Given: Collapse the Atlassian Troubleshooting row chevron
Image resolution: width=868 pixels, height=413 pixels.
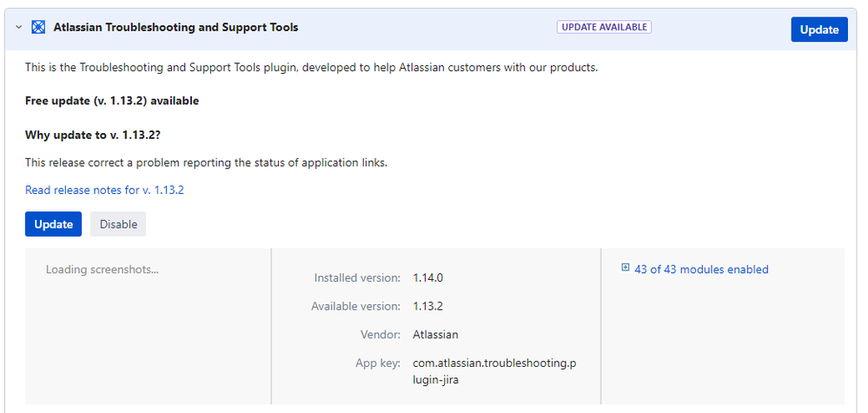Looking at the screenshot, I should (x=19, y=27).
